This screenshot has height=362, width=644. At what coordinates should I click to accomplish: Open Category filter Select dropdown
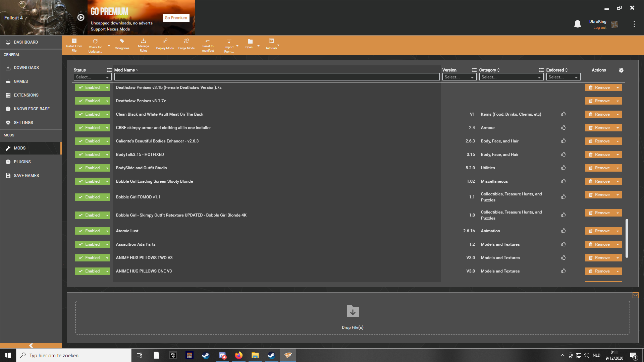click(511, 77)
